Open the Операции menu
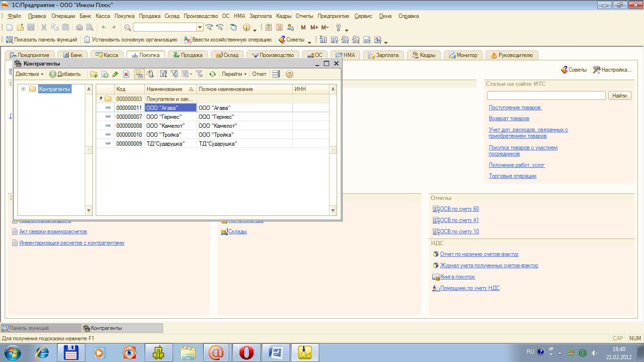 coord(63,16)
